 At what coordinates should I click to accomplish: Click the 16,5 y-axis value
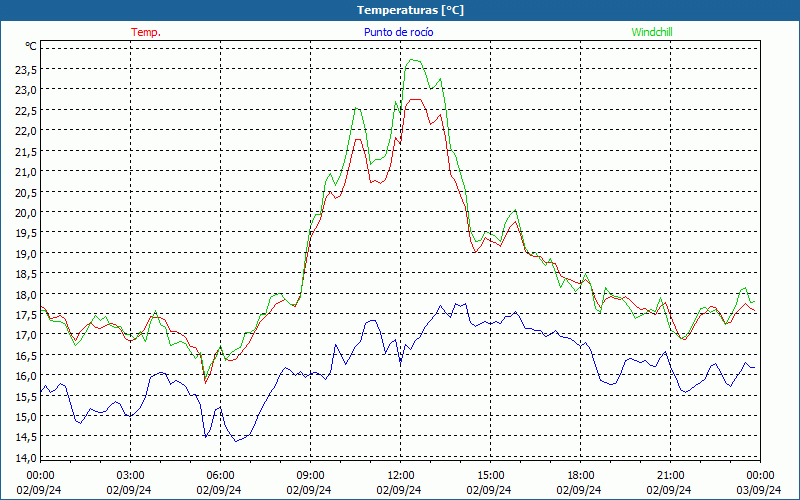coord(26,356)
